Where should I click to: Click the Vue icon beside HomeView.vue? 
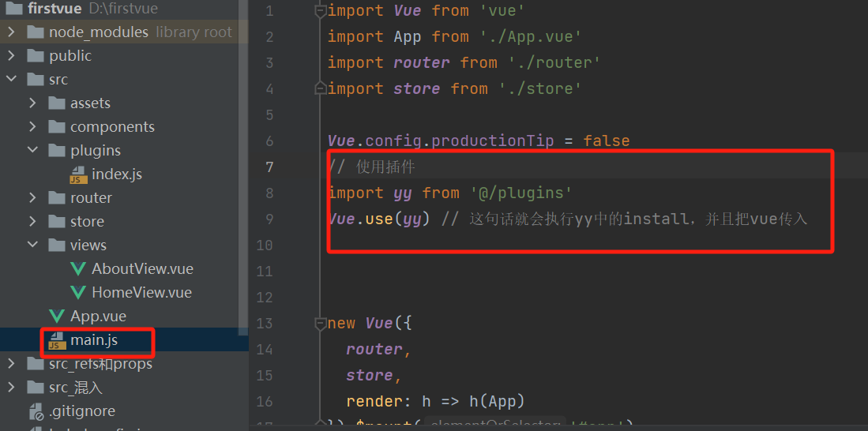click(78, 293)
